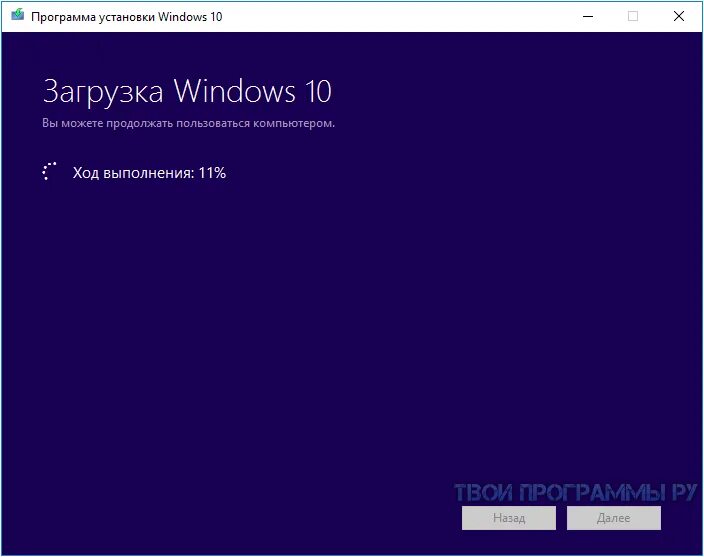This screenshot has width=704, height=557.
Task: Click the disabled maximize button
Action: click(633, 17)
